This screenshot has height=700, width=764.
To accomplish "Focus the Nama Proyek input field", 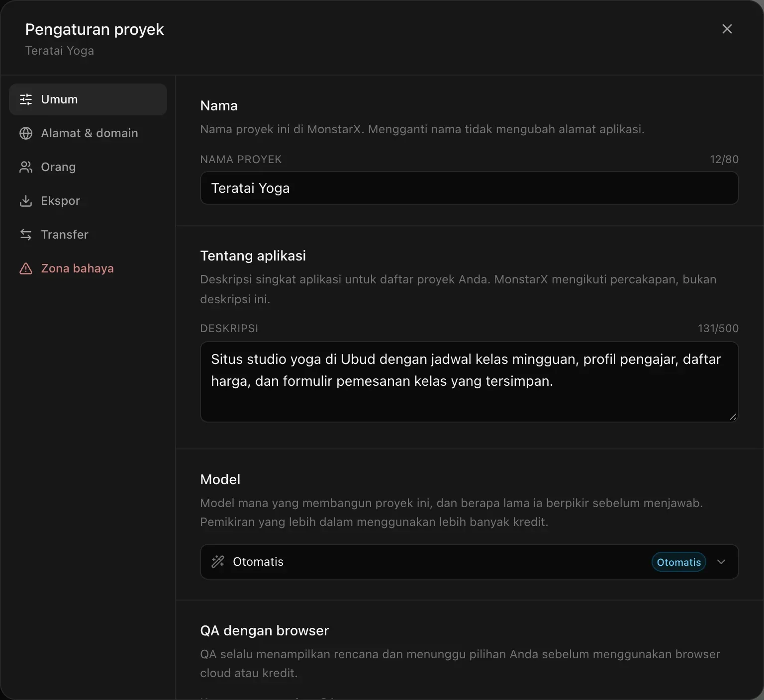I will 469,188.
